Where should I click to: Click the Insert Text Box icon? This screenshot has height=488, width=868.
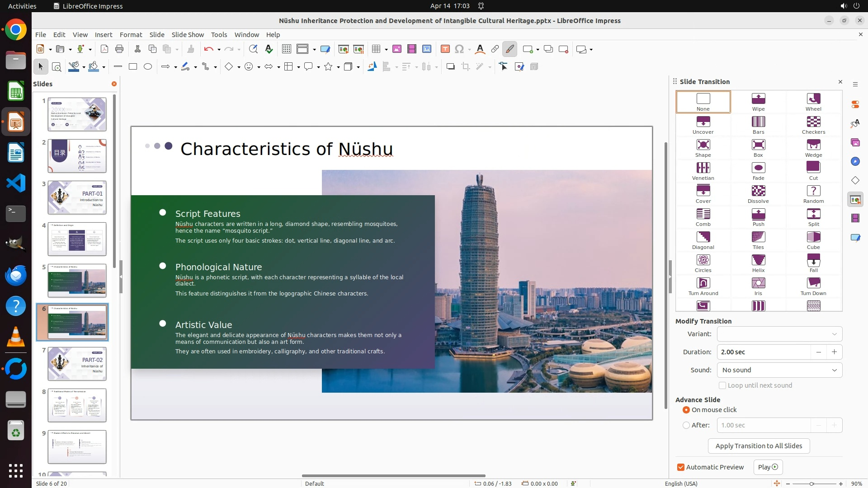point(445,49)
